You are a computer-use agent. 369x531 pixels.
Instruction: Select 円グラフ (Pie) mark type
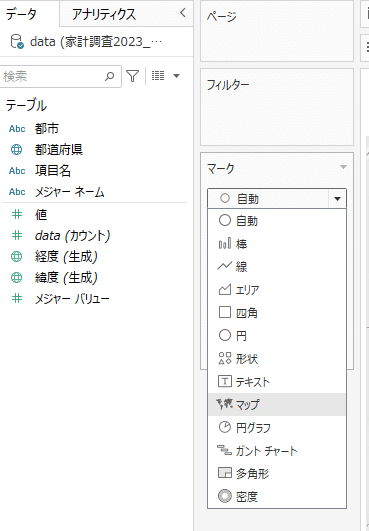[x=277, y=427]
